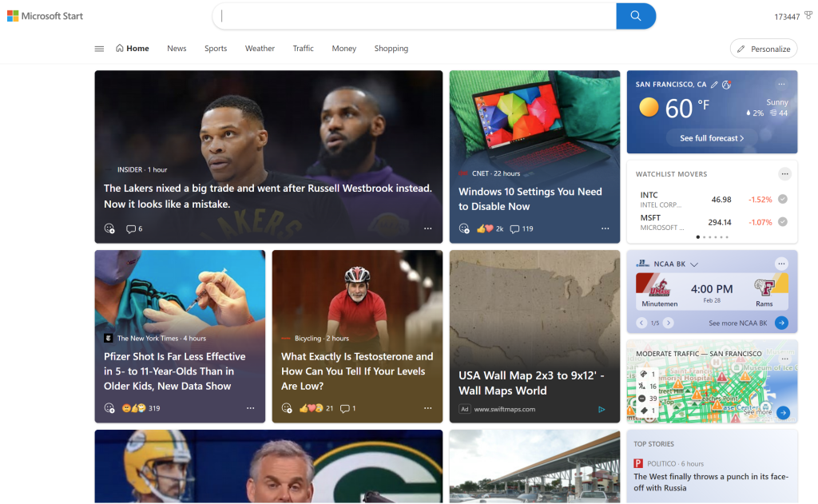Screen dimensions: 818x504
Task: Open the Lakers Russell Westbrook trade headline
Action: coord(268,196)
